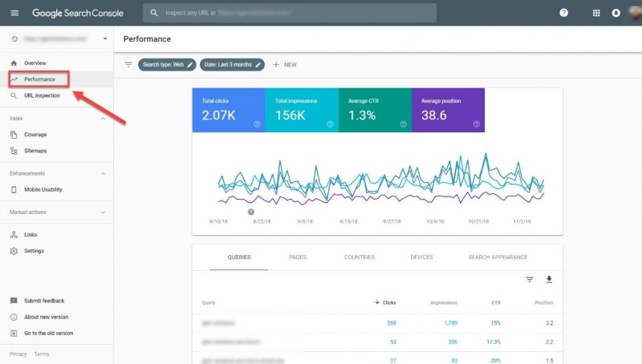The width and height of the screenshot is (642, 364).
Task: Edit Search type pencil icon
Action: (x=190, y=65)
